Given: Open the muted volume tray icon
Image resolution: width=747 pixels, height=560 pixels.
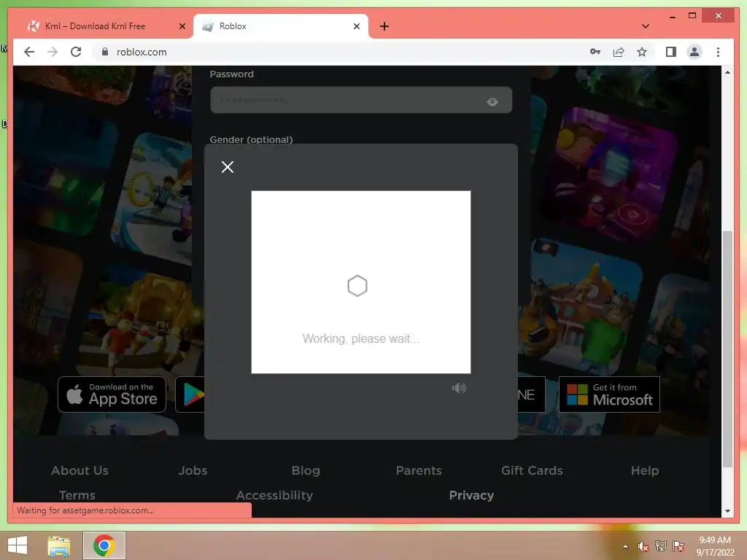Looking at the screenshot, I should (x=643, y=546).
